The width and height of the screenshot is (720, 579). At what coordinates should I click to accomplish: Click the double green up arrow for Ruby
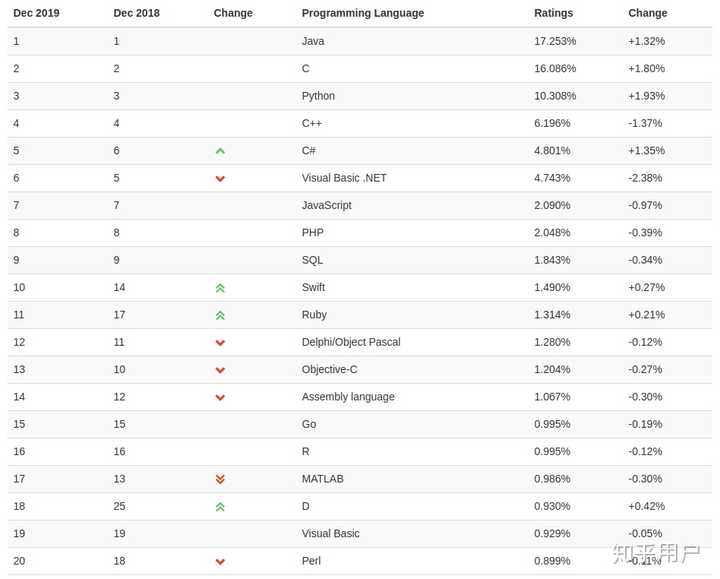[x=220, y=315]
